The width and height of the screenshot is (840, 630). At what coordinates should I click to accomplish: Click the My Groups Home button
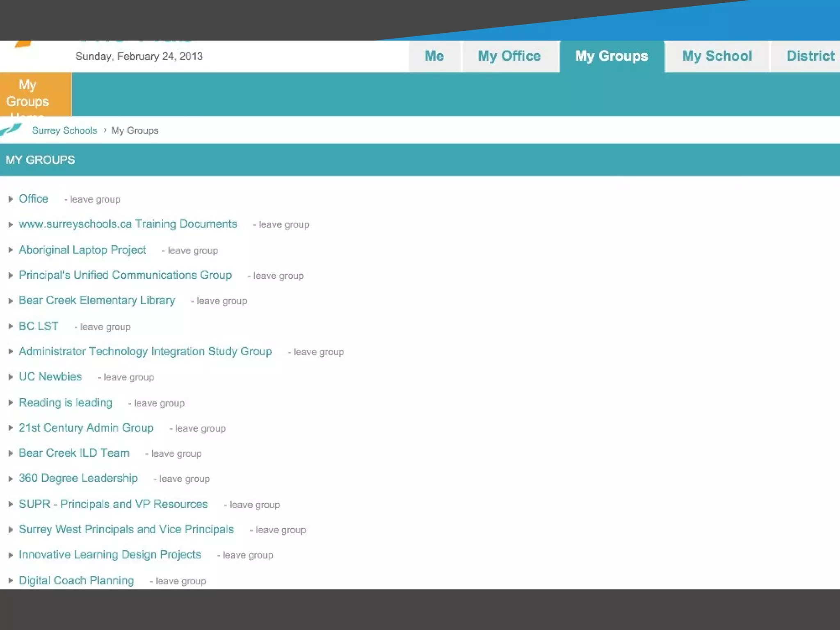36,94
